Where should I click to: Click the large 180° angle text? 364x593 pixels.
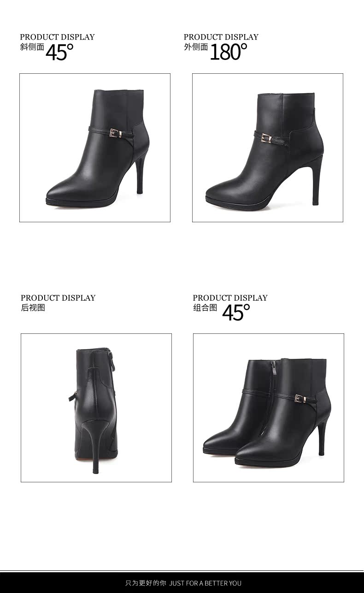click(x=229, y=52)
